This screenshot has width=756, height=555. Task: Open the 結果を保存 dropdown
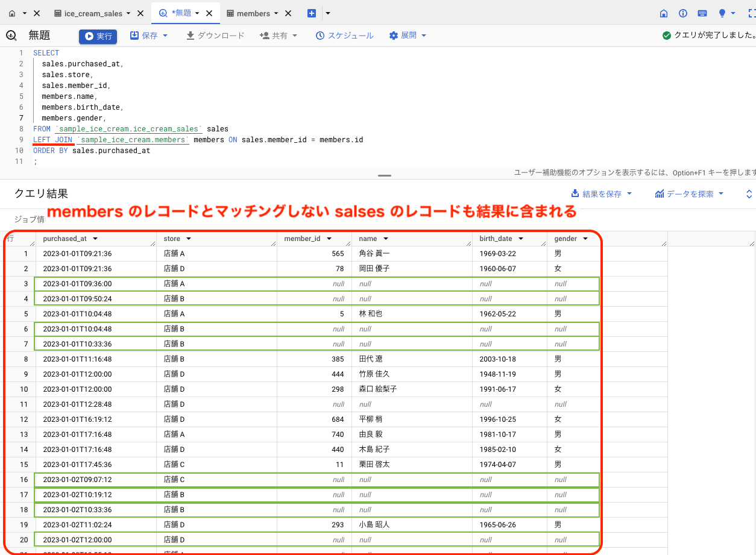click(x=601, y=194)
